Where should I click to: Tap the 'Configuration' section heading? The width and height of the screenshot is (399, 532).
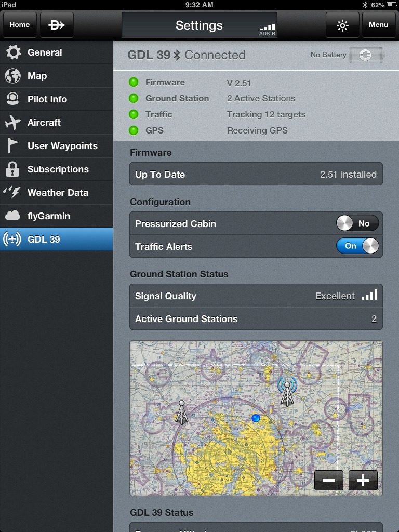160,202
